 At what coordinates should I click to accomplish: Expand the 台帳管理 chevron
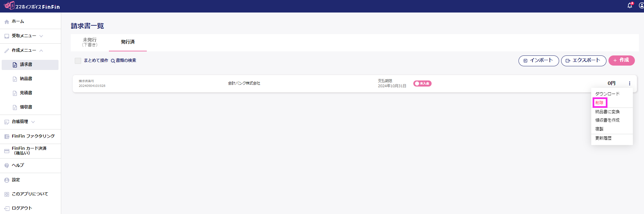33,122
